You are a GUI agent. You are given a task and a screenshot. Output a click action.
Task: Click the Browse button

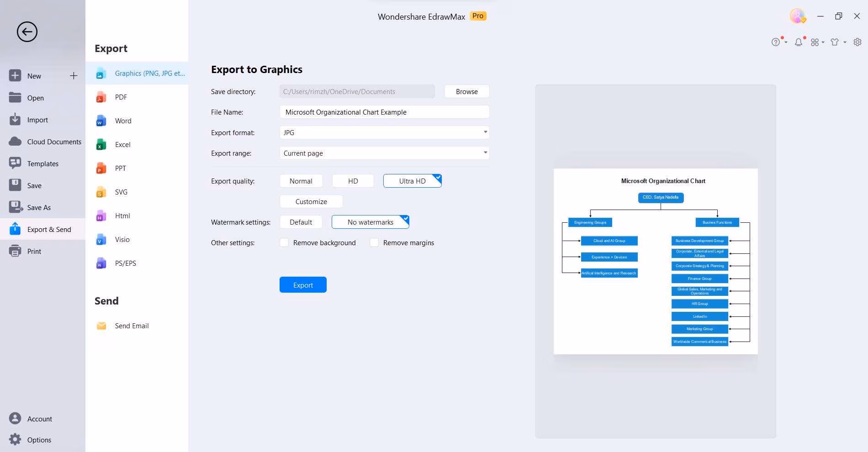(466, 91)
